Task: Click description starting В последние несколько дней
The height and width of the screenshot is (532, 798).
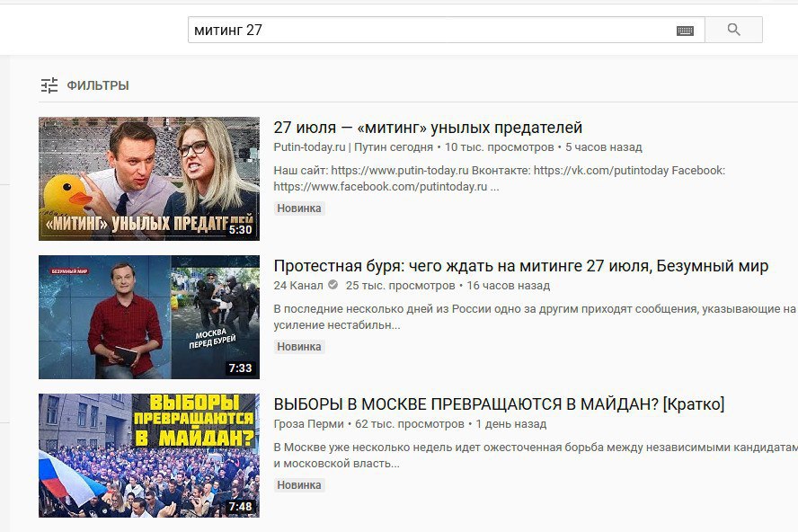Action: (x=535, y=316)
